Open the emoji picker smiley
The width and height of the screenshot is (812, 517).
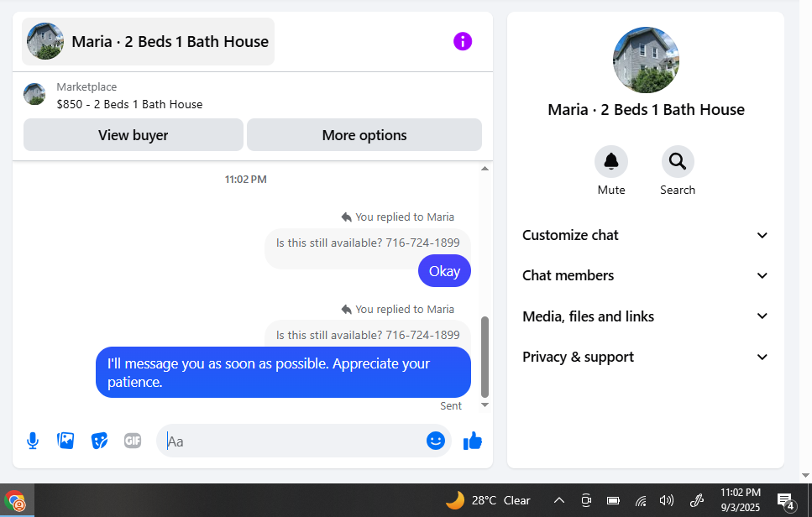pyautogui.click(x=436, y=441)
